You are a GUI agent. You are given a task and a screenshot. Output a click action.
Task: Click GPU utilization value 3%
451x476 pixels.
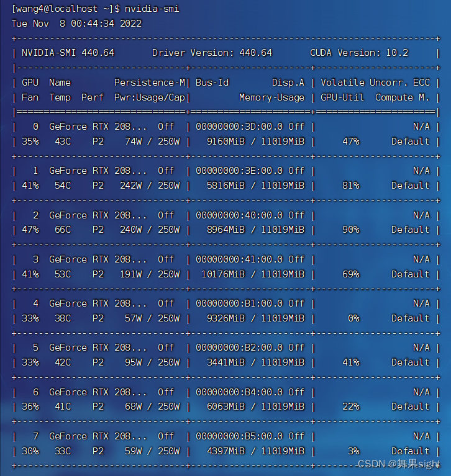tap(353, 451)
